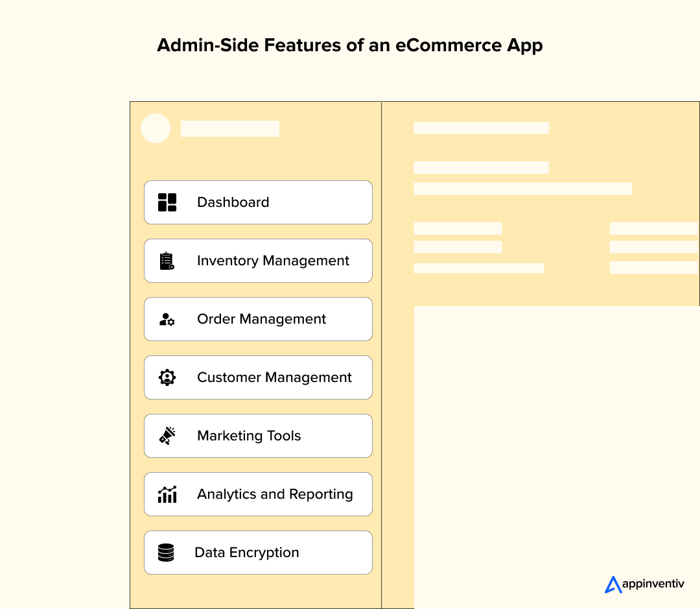Image resolution: width=700 pixels, height=609 pixels.
Task: Click the Customer Management gear icon
Action: (167, 377)
